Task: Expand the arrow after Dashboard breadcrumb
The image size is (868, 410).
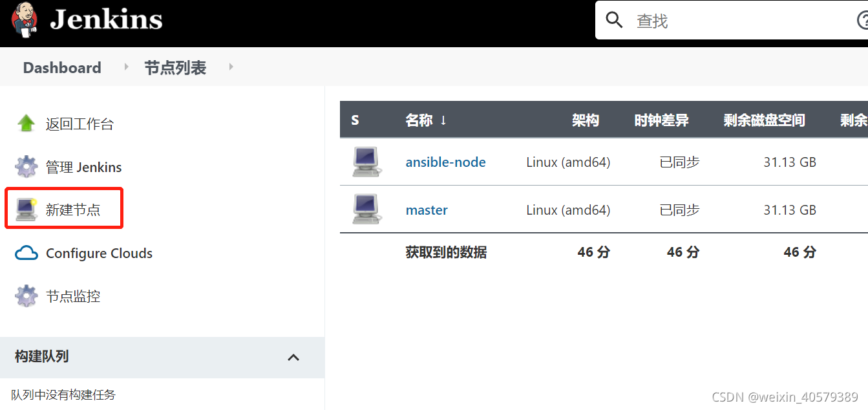Action: (127, 67)
